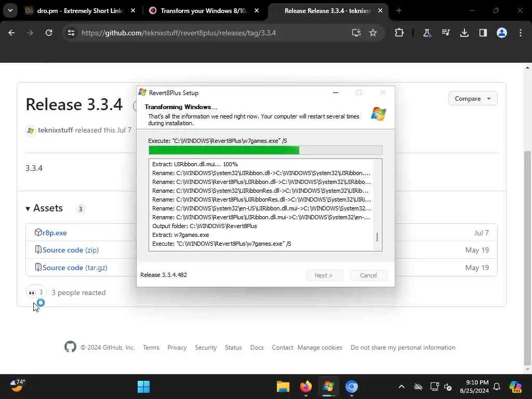Open site information icon in address bar

click(x=71, y=33)
